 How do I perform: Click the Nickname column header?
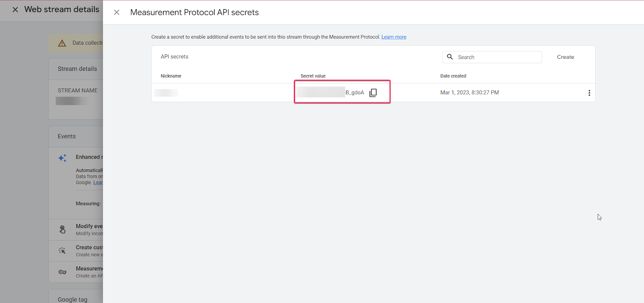tap(171, 76)
